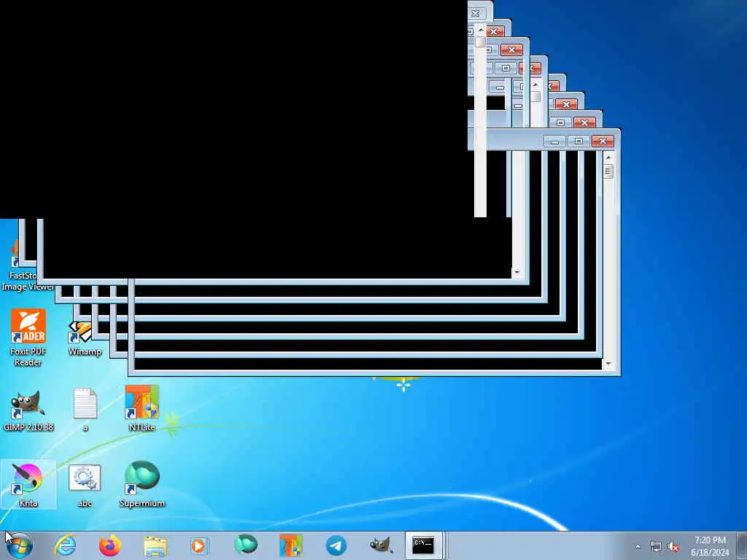Open the Foxit PDF Reader desktop shortcut

[x=28, y=337]
